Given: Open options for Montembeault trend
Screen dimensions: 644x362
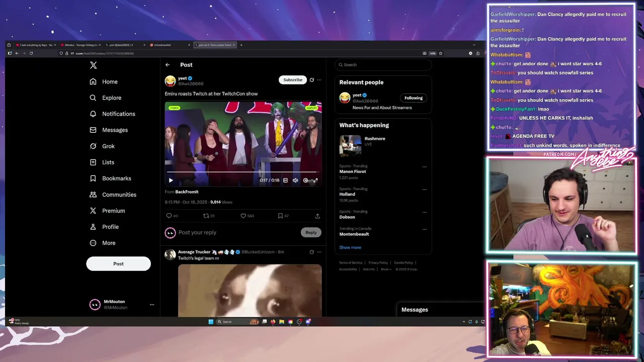Looking at the screenshot, I should [424, 229].
